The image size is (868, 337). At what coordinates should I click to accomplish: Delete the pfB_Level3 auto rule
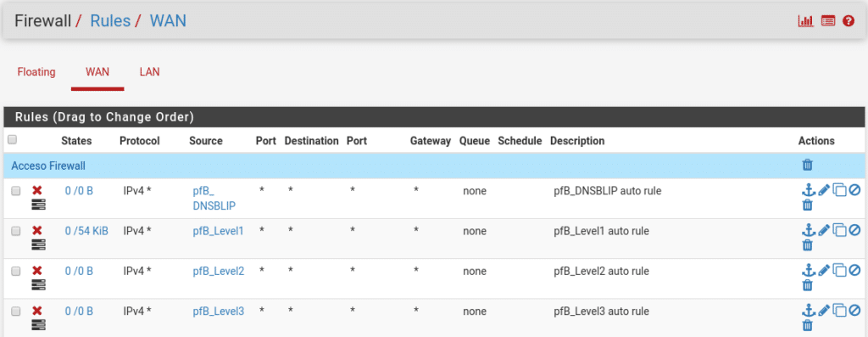pyautogui.click(x=808, y=325)
